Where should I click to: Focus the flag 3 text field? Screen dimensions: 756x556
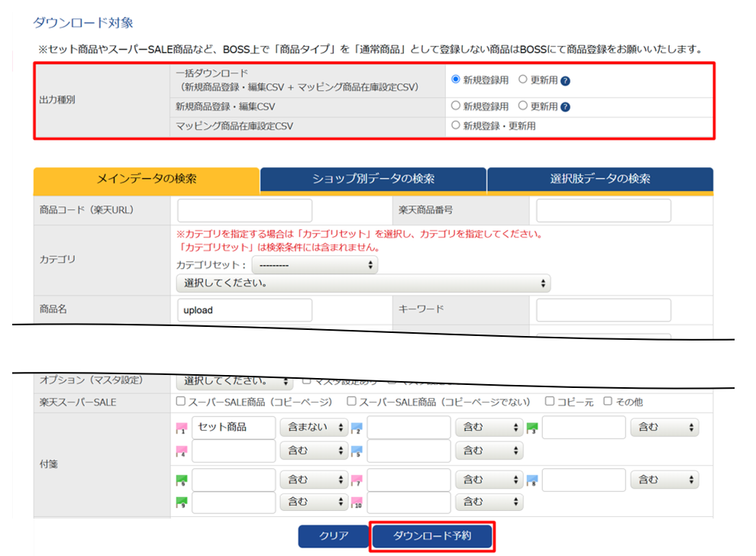tap(584, 428)
